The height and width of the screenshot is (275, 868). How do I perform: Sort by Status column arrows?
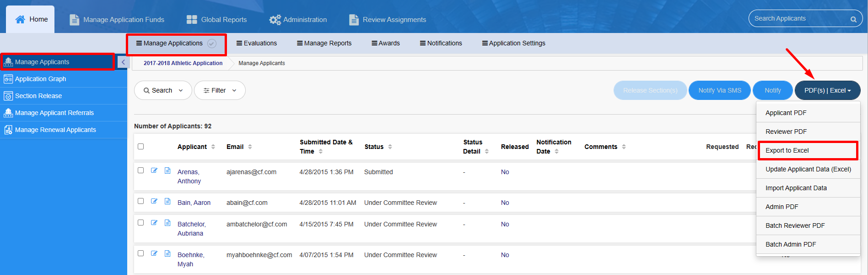tap(390, 147)
